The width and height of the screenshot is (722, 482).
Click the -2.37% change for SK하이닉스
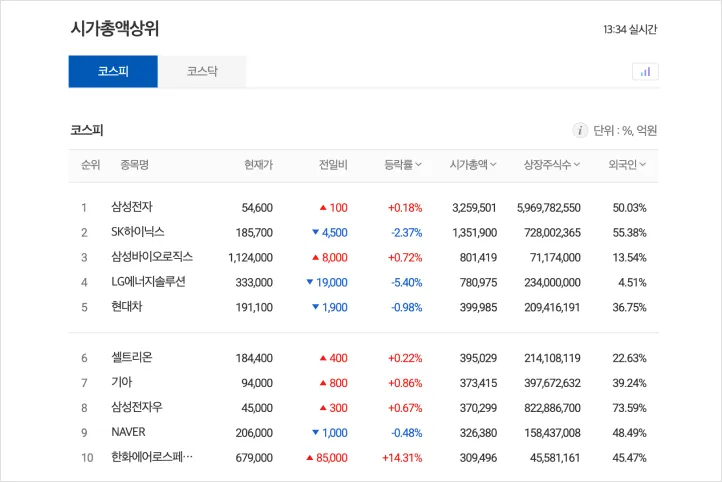(x=407, y=233)
